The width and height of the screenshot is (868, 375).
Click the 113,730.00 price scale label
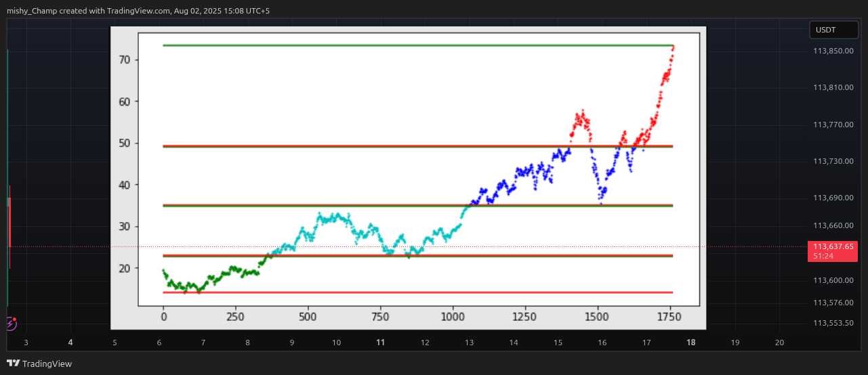(x=833, y=161)
